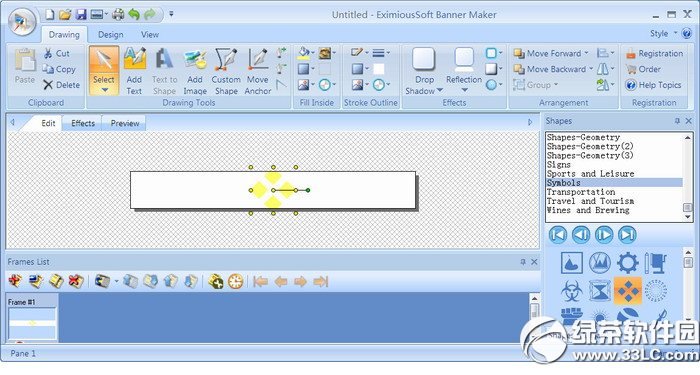Undo the last action
Viewport: 700px width, 375px height.
pos(134,15)
